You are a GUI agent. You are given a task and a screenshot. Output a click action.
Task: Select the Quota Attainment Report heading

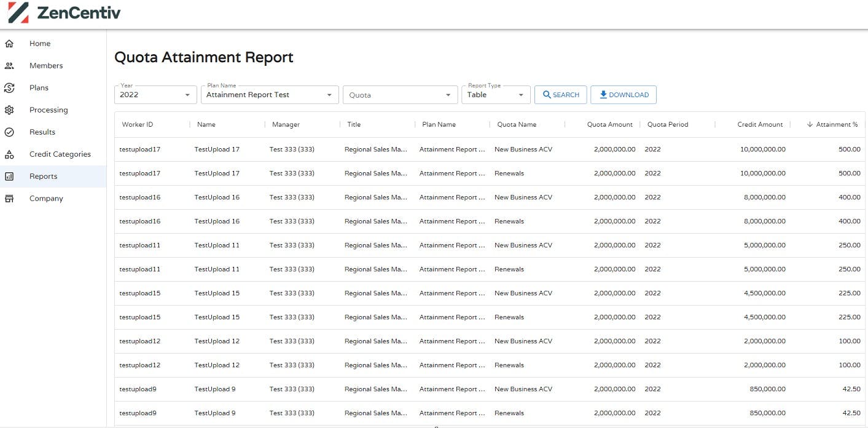pos(204,57)
